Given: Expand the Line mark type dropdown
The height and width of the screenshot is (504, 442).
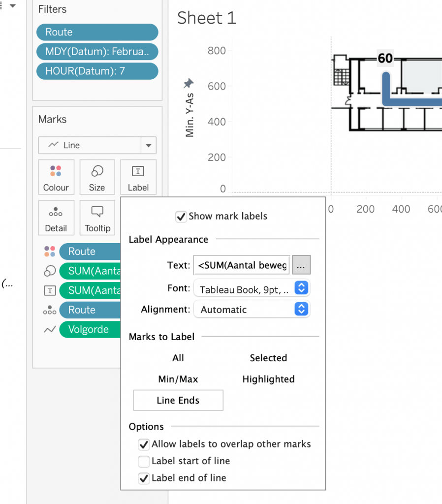Looking at the screenshot, I should [x=97, y=145].
